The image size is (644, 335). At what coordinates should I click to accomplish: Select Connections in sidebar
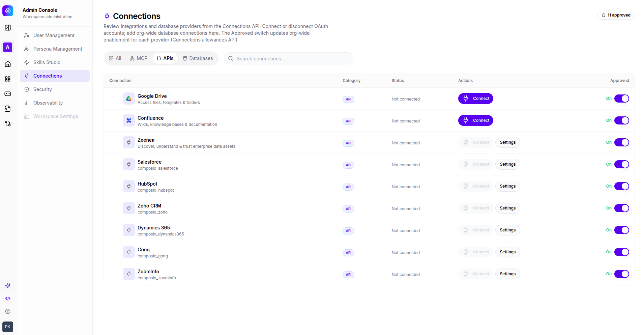(x=55, y=76)
